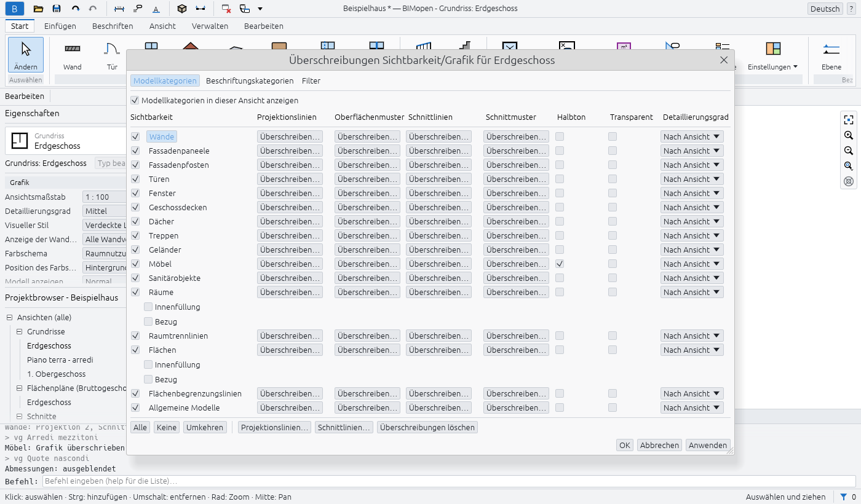
Task: Click the text tool icon in the quick access bar
Action: click(x=156, y=9)
